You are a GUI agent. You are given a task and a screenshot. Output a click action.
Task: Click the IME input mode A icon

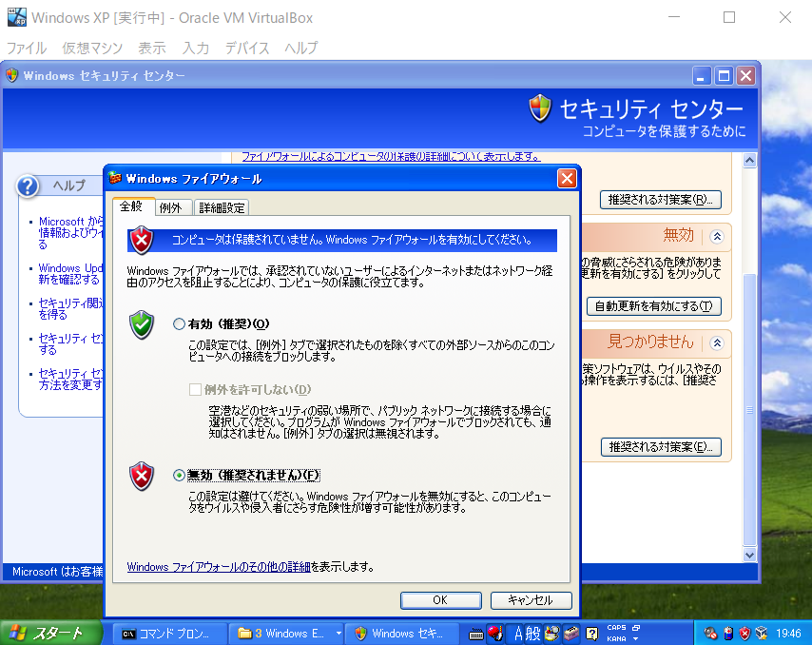518,633
